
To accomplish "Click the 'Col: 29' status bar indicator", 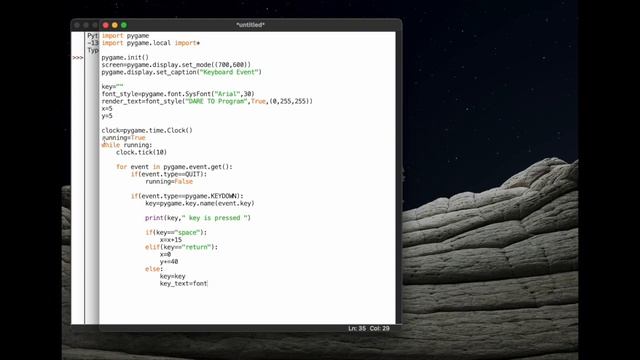I will tap(380, 328).
